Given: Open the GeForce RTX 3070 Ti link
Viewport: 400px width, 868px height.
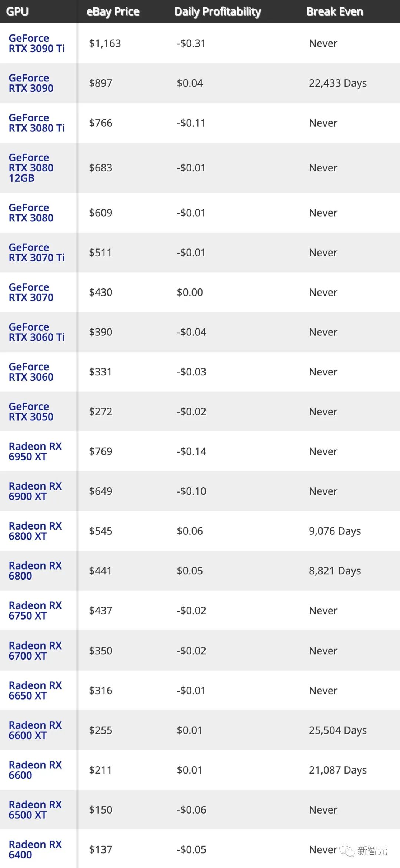Looking at the screenshot, I should click(x=37, y=253).
